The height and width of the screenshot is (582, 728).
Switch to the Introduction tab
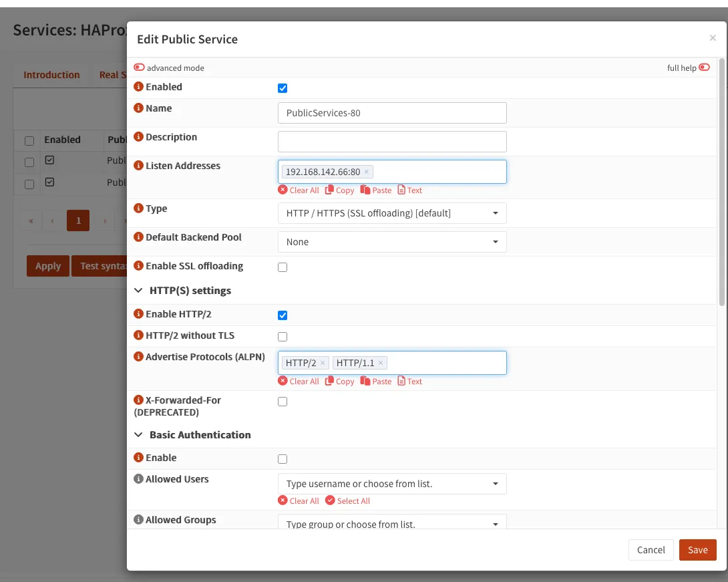click(x=51, y=75)
